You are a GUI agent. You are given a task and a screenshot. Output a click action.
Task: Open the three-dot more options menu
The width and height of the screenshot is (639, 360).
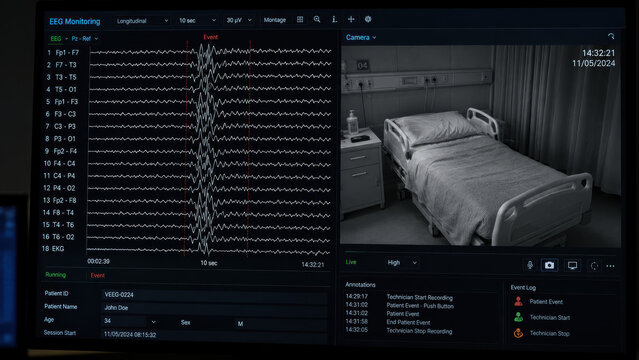point(610,266)
